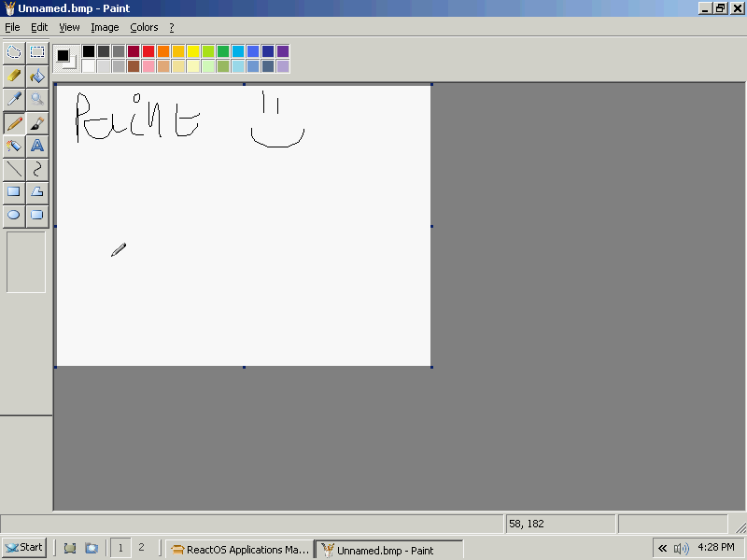Screen dimensions: 747x560
Task: Open the Colors menu
Action: tap(144, 27)
